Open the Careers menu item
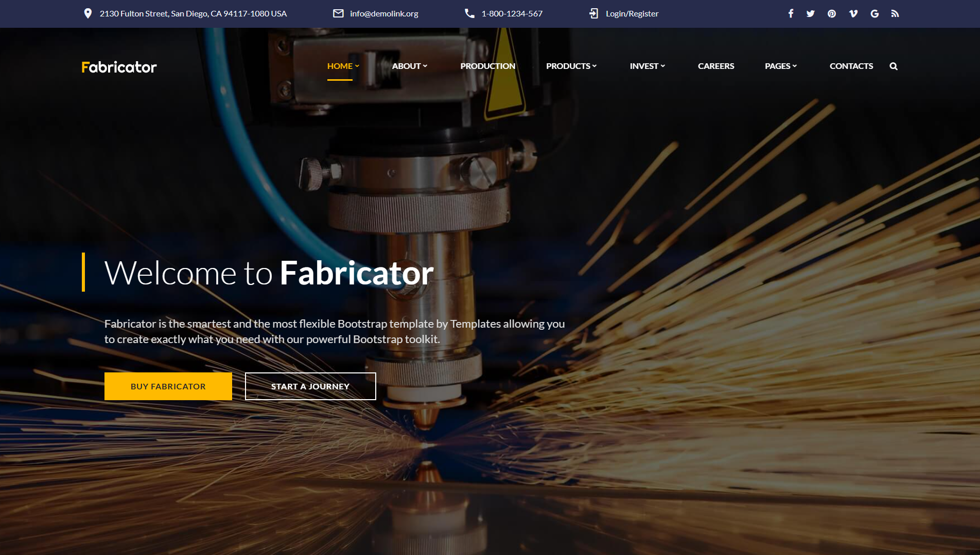980x555 pixels. click(x=715, y=66)
